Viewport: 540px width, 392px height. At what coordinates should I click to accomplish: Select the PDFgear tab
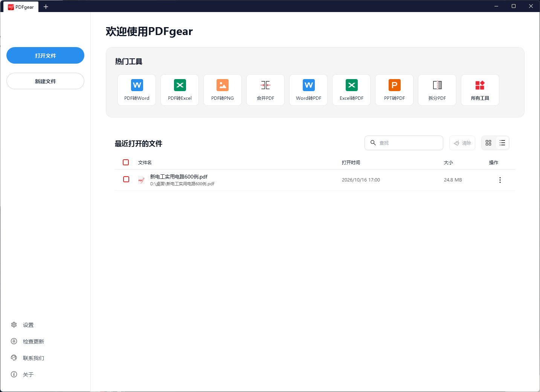pyautogui.click(x=21, y=7)
